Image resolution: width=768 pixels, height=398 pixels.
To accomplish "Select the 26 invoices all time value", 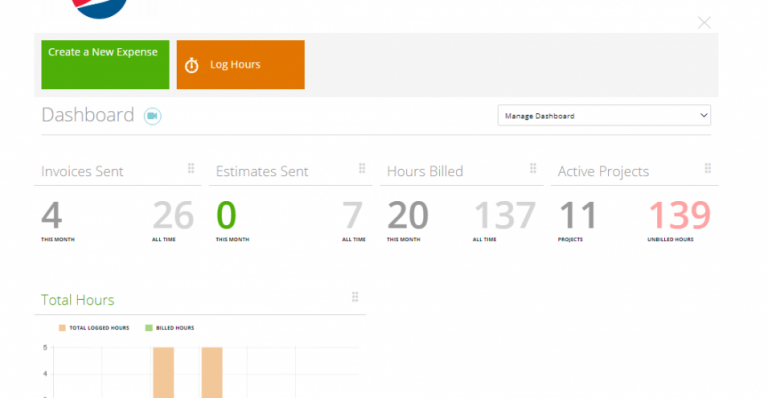I will pyautogui.click(x=173, y=215).
